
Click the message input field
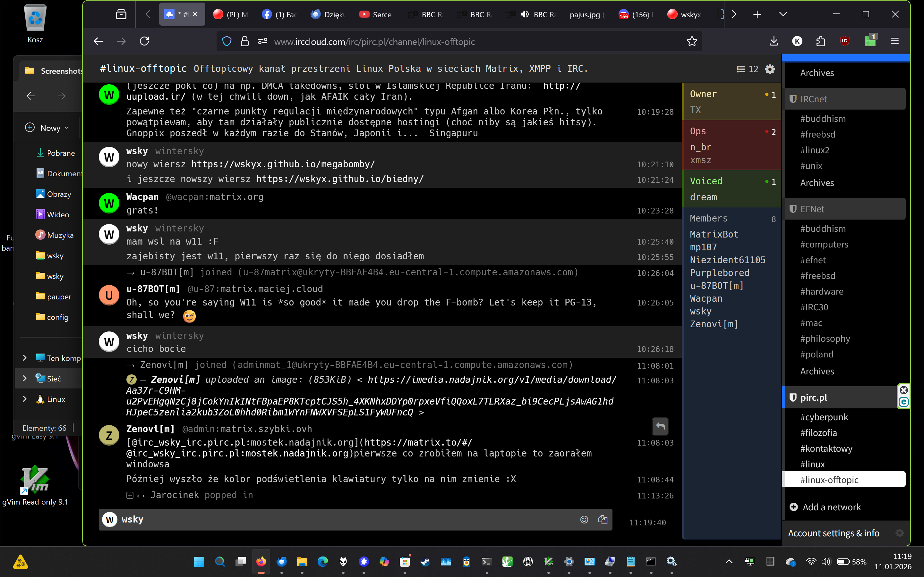pos(344,519)
